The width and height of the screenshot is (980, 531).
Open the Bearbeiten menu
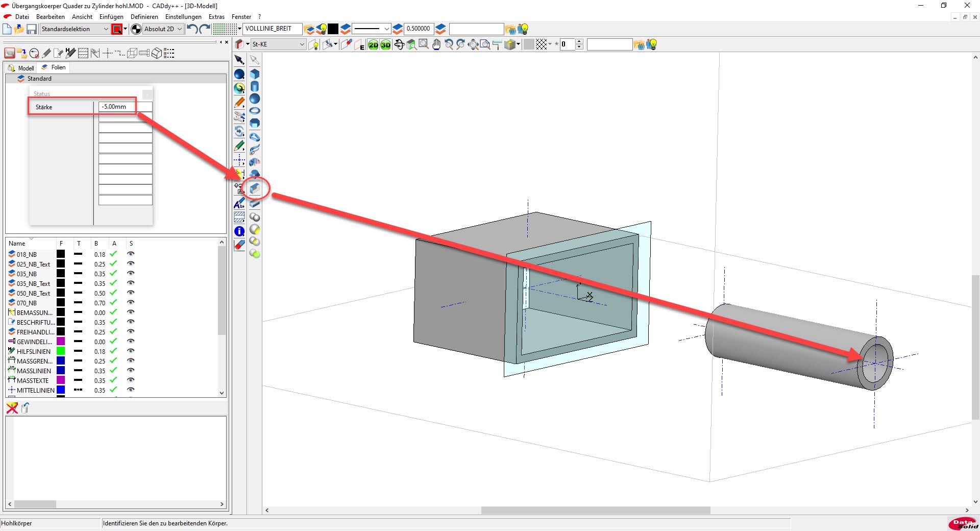(51, 17)
